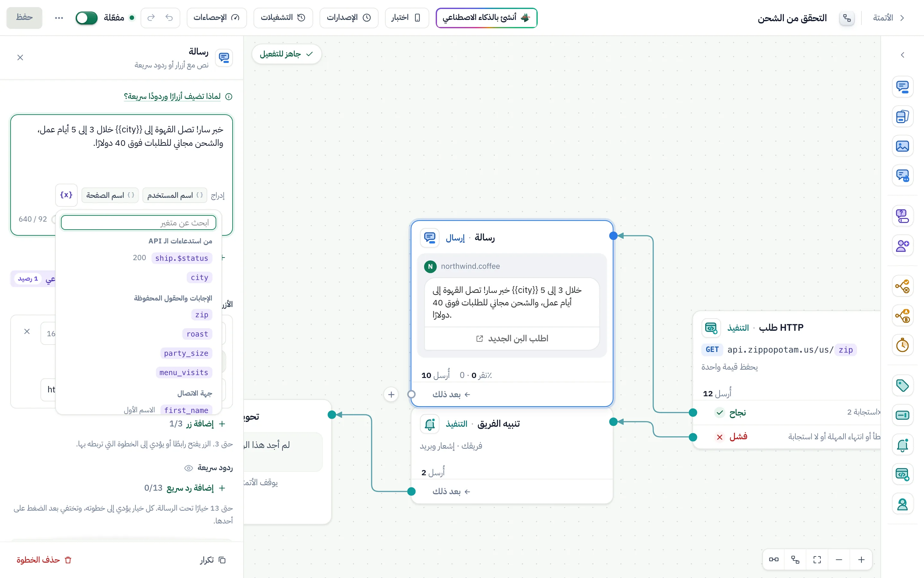Click حذف الخطوة delete step
This screenshot has width=924, height=578.
point(44,560)
